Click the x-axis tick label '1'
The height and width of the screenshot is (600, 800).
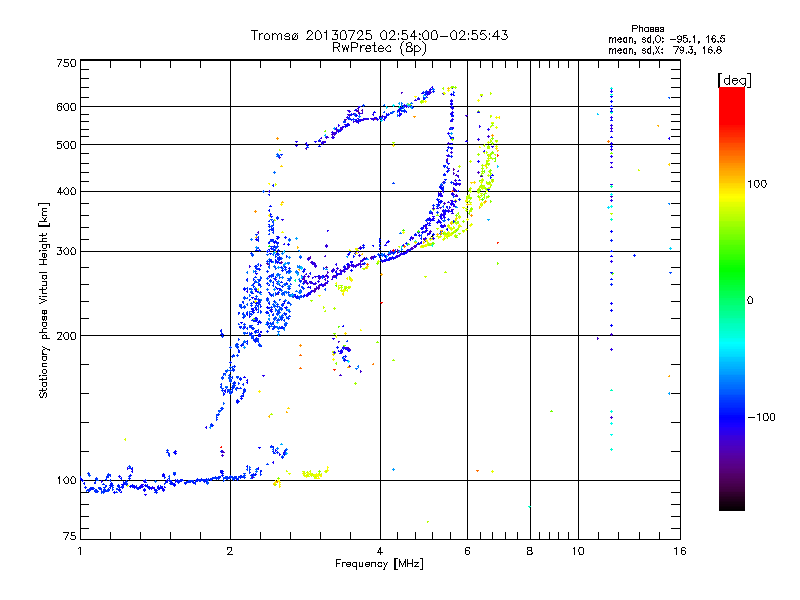point(80,551)
